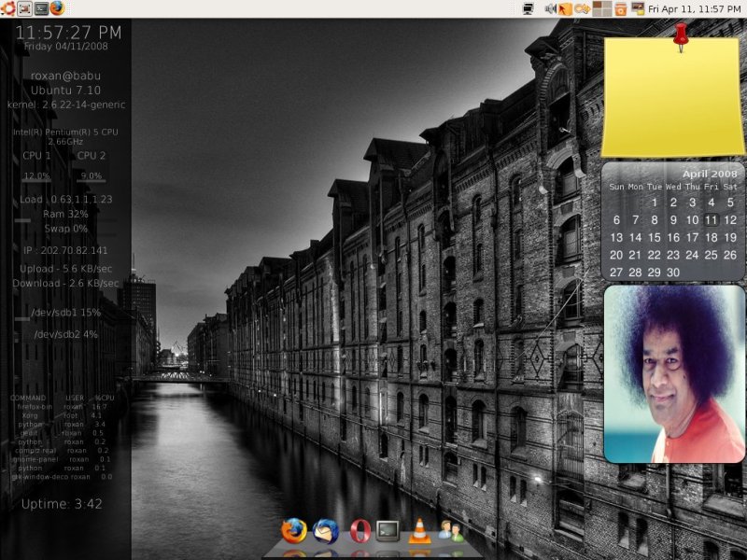Open the two-people messenger icon in dock

coord(451,531)
